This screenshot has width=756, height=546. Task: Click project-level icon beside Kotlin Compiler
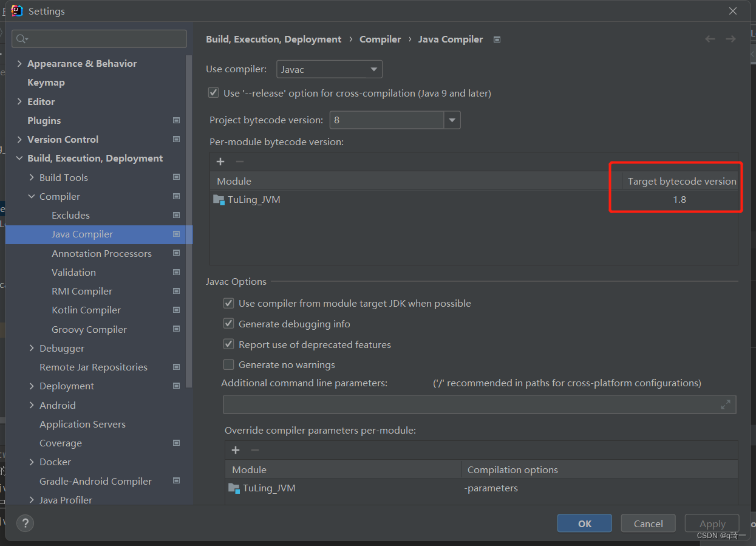pos(177,310)
